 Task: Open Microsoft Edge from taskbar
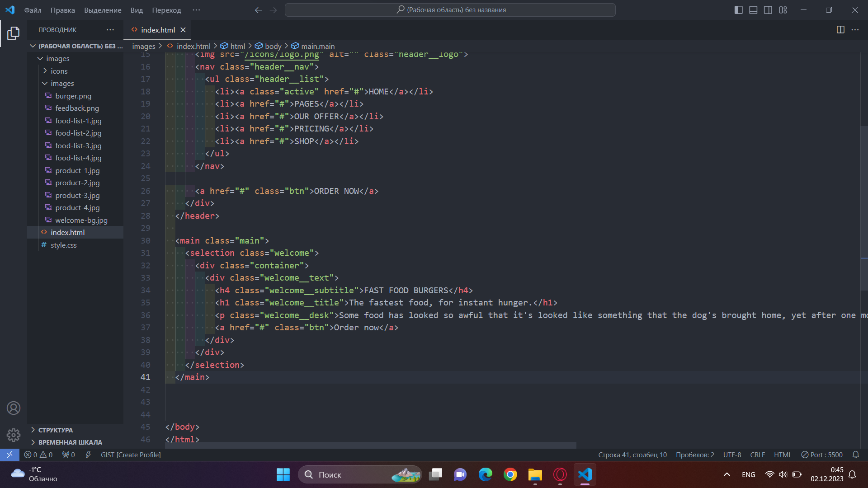tap(486, 474)
